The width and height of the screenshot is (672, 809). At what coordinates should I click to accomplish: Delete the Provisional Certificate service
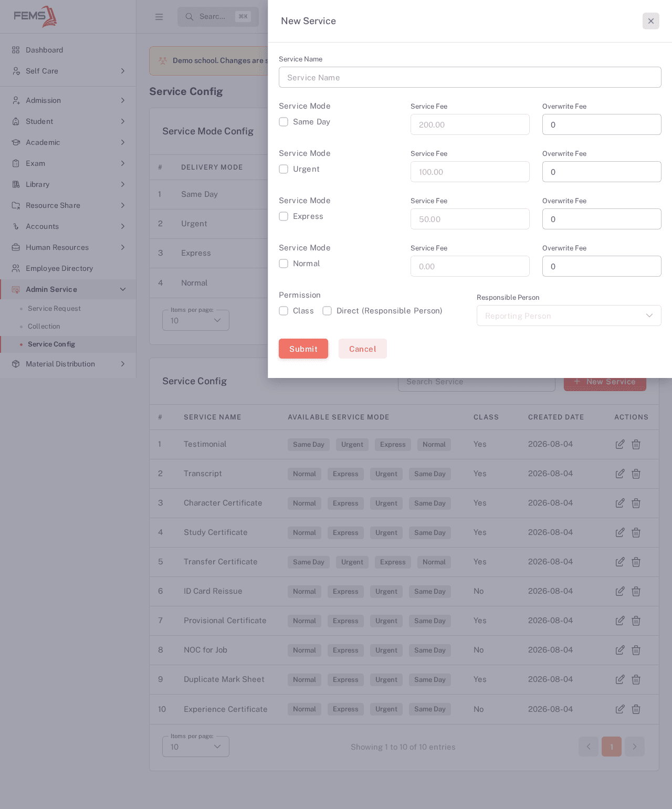[x=636, y=621]
